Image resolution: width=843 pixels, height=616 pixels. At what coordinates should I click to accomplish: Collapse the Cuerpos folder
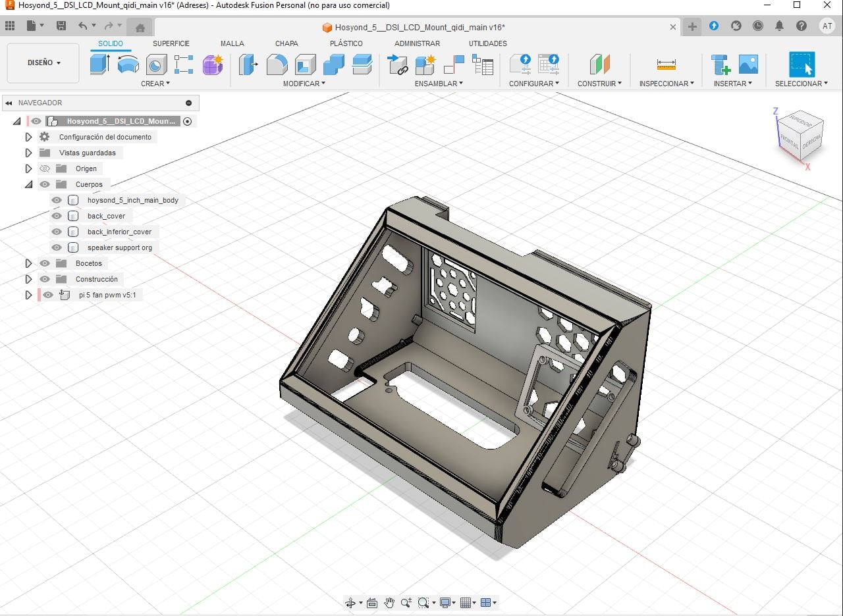click(x=28, y=184)
